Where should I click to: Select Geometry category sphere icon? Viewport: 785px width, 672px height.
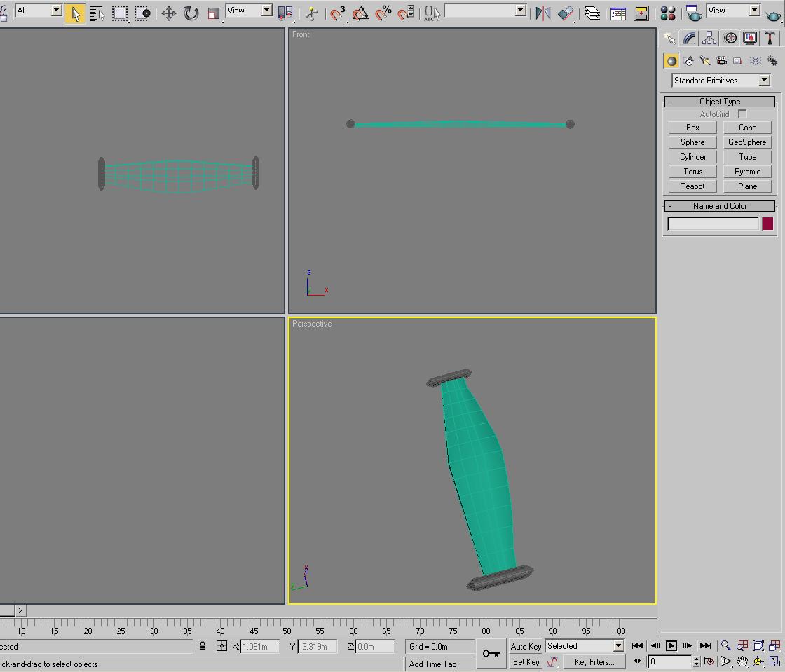click(x=671, y=61)
